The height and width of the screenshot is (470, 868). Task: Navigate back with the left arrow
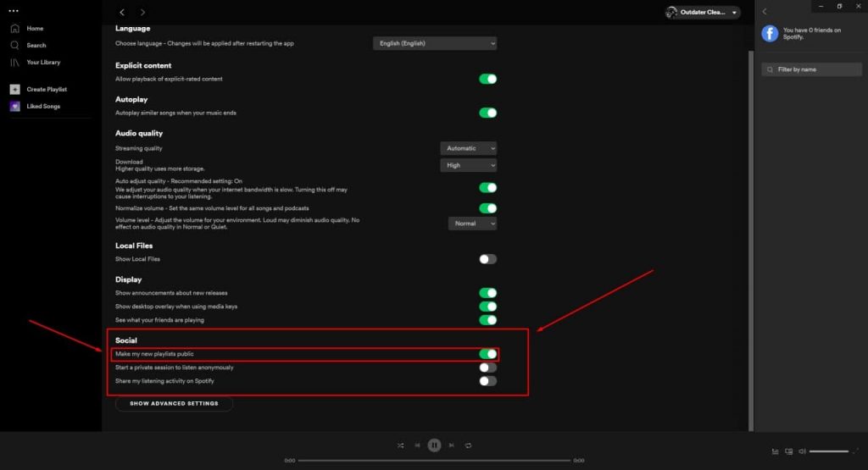[x=122, y=12]
